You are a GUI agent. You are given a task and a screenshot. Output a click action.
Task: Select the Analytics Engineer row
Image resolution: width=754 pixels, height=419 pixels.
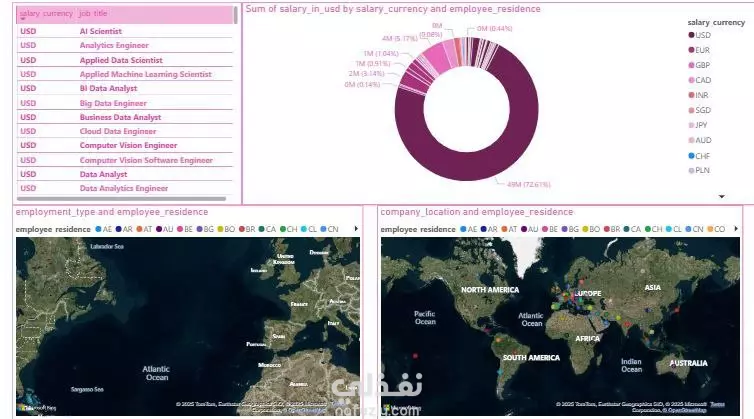(125, 45)
